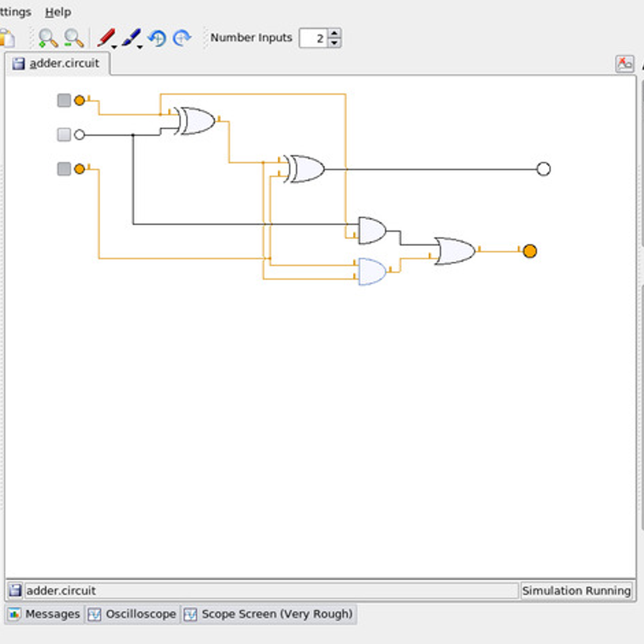Open the Oscilloscope panel
The width and height of the screenshot is (644, 644).
point(133,614)
